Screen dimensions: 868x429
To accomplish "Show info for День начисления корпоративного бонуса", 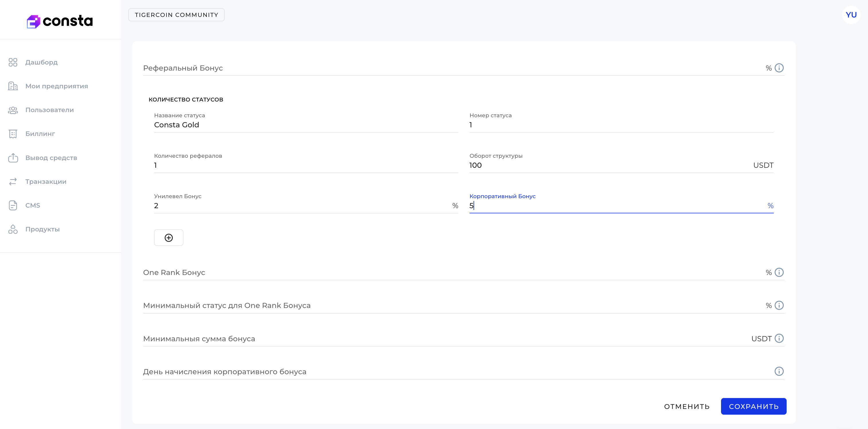I will [779, 371].
